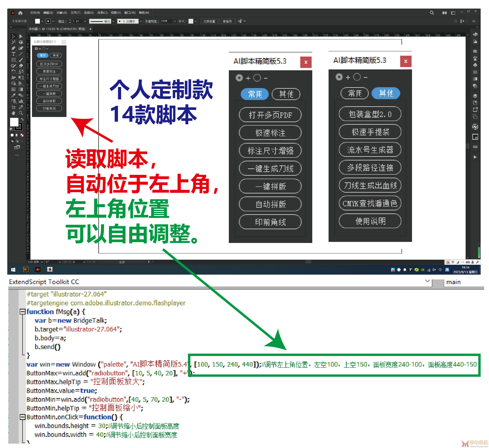Switch to 其他 tab in small script panel
The image size is (489, 448).
[x=56, y=55]
